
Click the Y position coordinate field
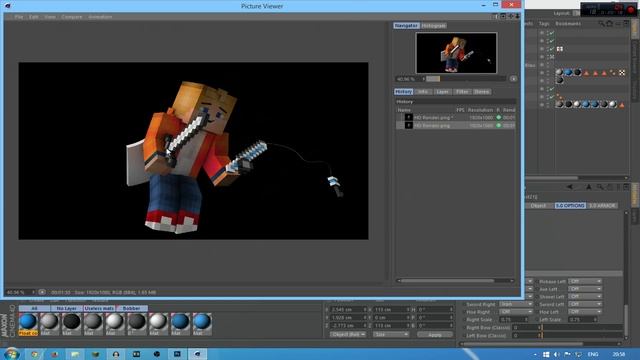pos(348,318)
